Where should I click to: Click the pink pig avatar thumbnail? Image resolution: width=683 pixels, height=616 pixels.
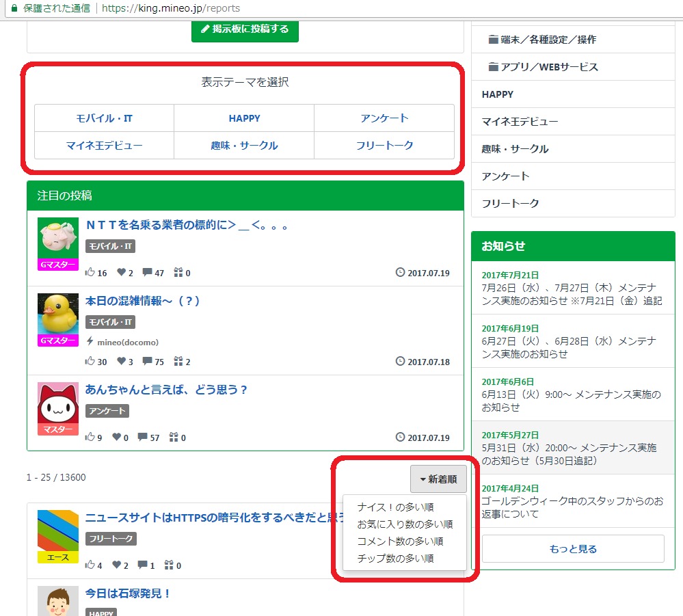58,238
